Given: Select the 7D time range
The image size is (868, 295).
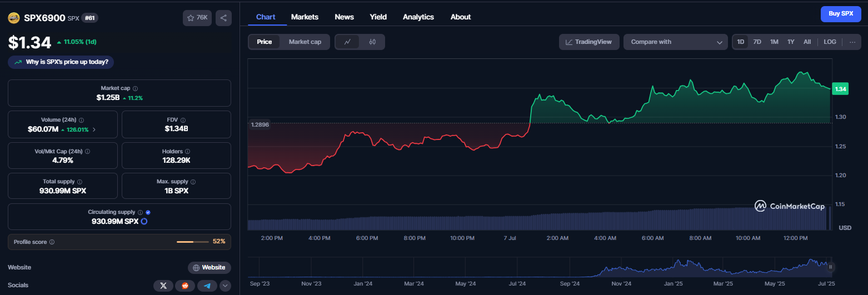Looking at the screenshot, I should (757, 42).
